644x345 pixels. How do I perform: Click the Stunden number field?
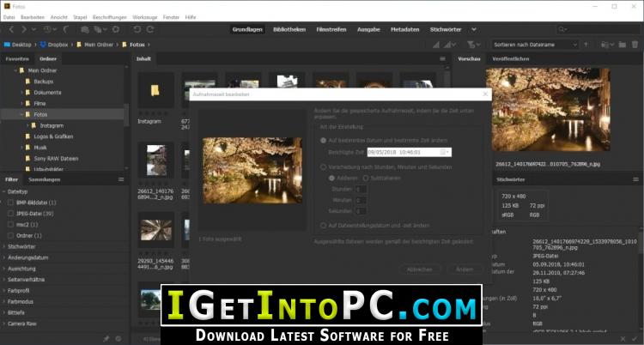pos(361,190)
